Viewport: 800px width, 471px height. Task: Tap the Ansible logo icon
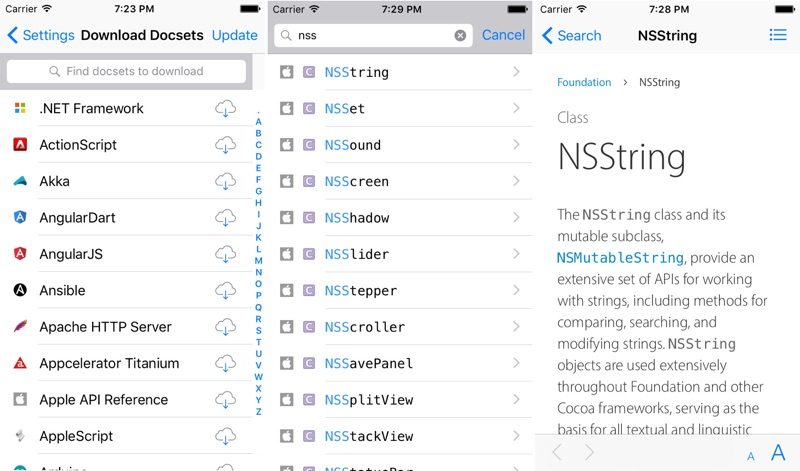point(20,290)
